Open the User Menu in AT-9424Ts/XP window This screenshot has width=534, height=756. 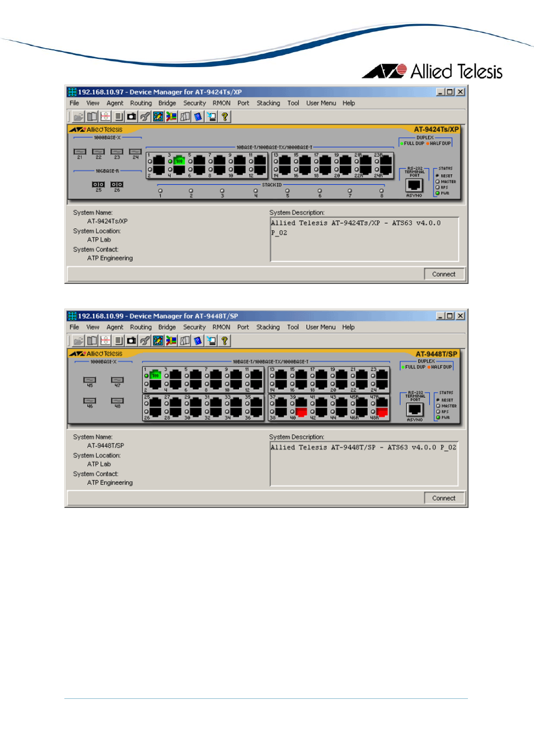tap(321, 103)
